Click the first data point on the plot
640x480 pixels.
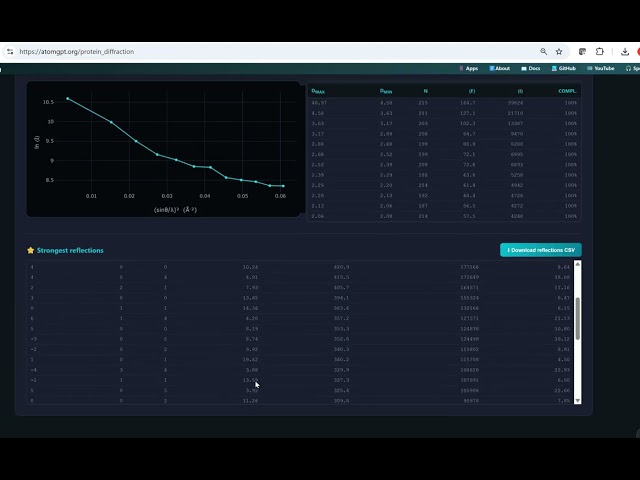[x=68, y=98]
